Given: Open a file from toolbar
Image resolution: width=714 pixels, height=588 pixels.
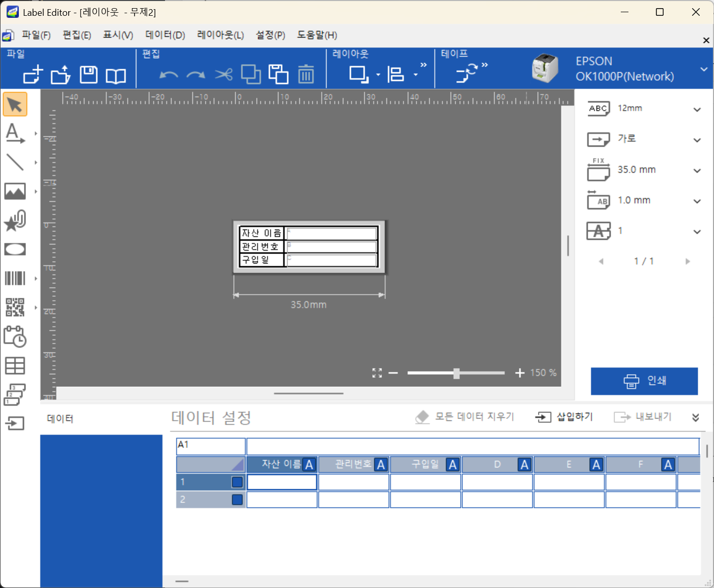Looking at the screenshot, I should tap(61, 74).
